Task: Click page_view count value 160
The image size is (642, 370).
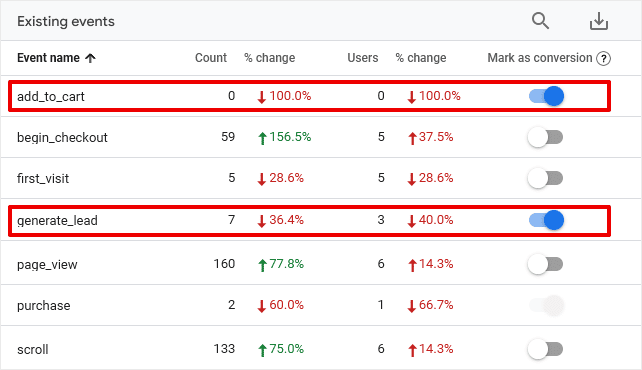Action: tap(224, 264)
